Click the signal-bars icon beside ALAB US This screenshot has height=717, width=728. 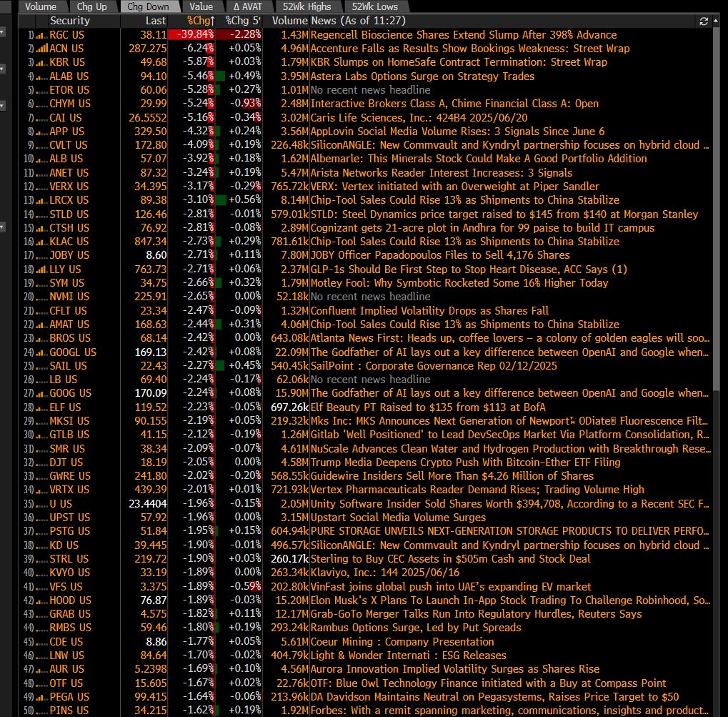pyautogui.click(x=41, y=76)
